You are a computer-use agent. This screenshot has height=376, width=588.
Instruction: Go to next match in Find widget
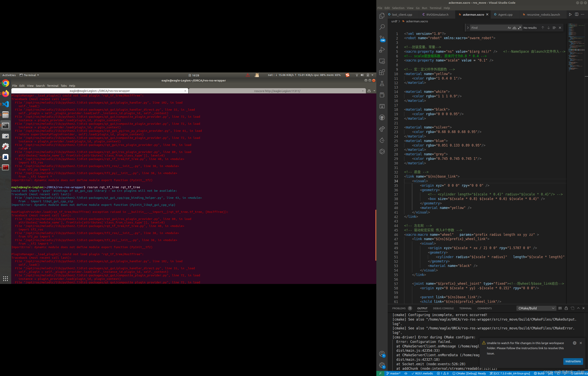(x=548, y=28)
